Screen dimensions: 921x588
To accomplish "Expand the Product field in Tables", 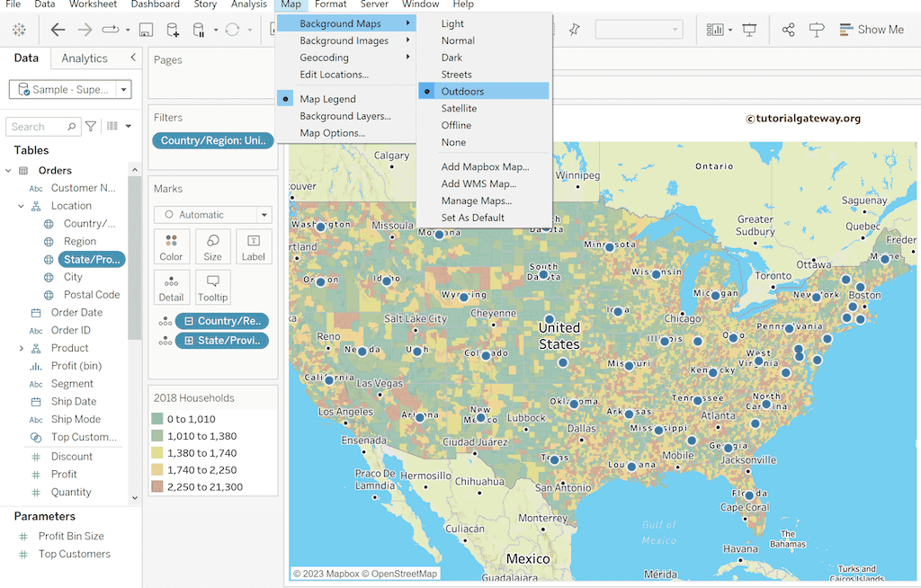I will [x=20, y=348].
